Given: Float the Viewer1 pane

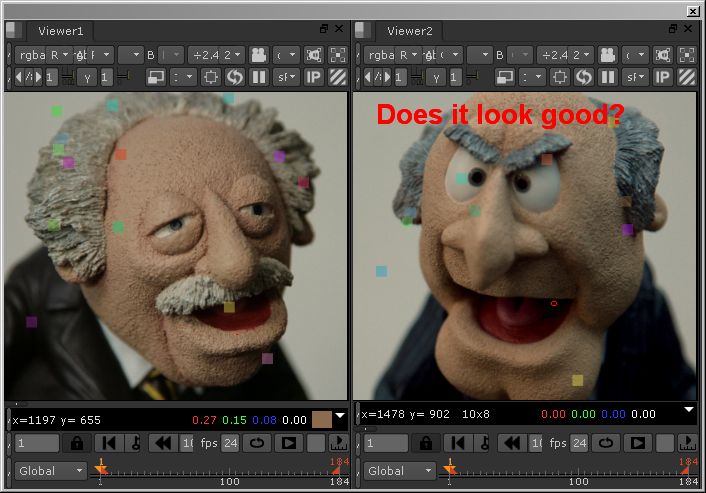Looking at the screenshot, I should (x=324, y=29).
